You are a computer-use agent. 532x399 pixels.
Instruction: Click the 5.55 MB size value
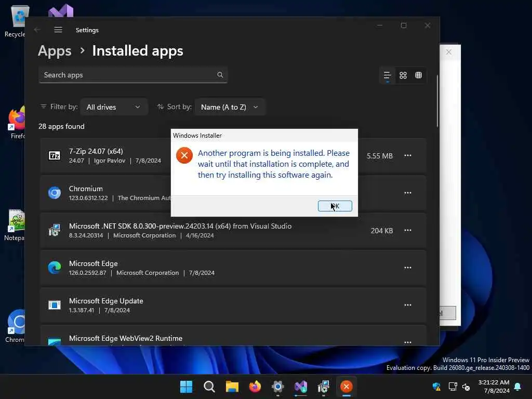(x=379, y=156)
